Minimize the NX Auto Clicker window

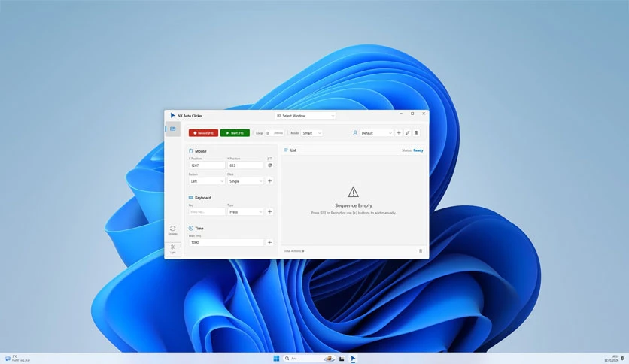pyautogui.click(x=401, y=114)
